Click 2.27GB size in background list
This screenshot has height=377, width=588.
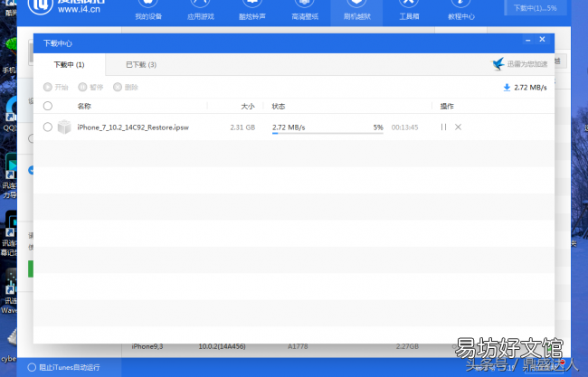click(x=407, y=346)
